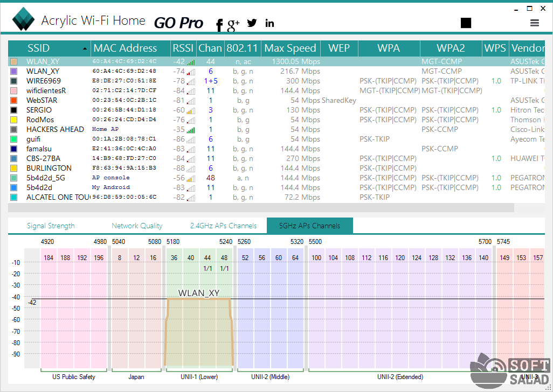Open the LinkedIn share icon
The width and height of the screenshot is (553, 392).
270,23
